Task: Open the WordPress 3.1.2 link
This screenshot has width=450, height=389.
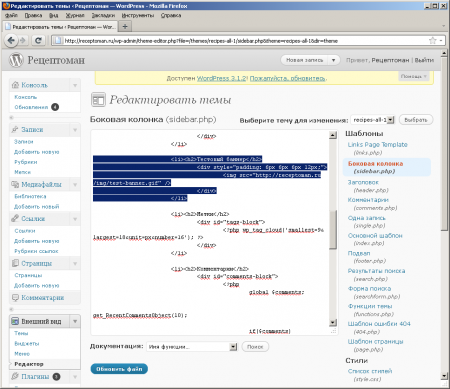Action: point(222,78)
